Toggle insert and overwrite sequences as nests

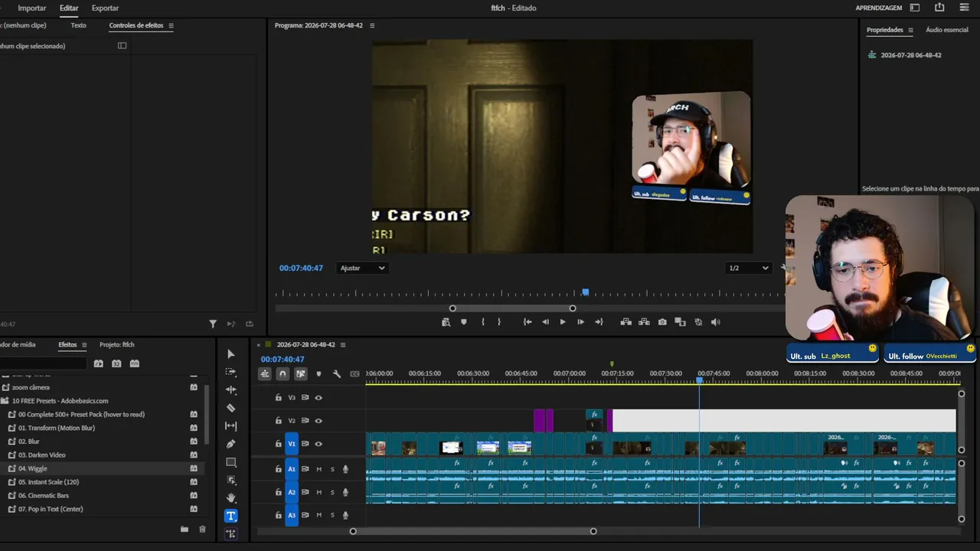click(x=264, y=374)
